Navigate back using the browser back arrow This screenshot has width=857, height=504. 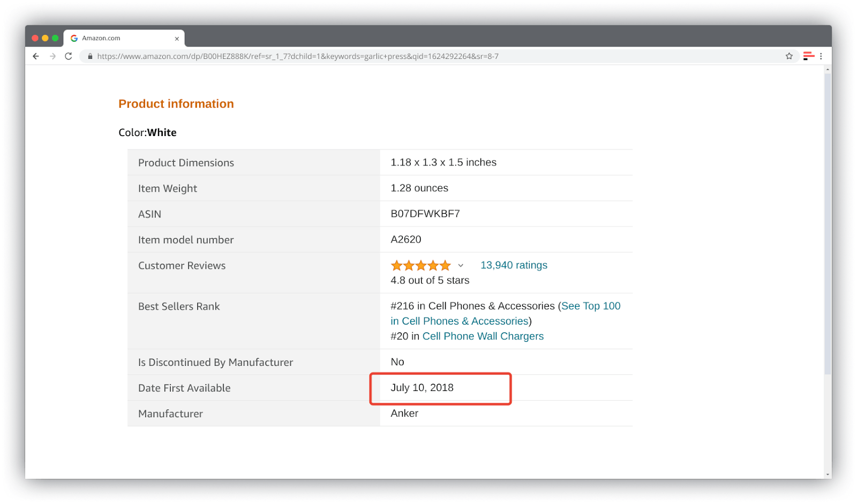(35, 56)
